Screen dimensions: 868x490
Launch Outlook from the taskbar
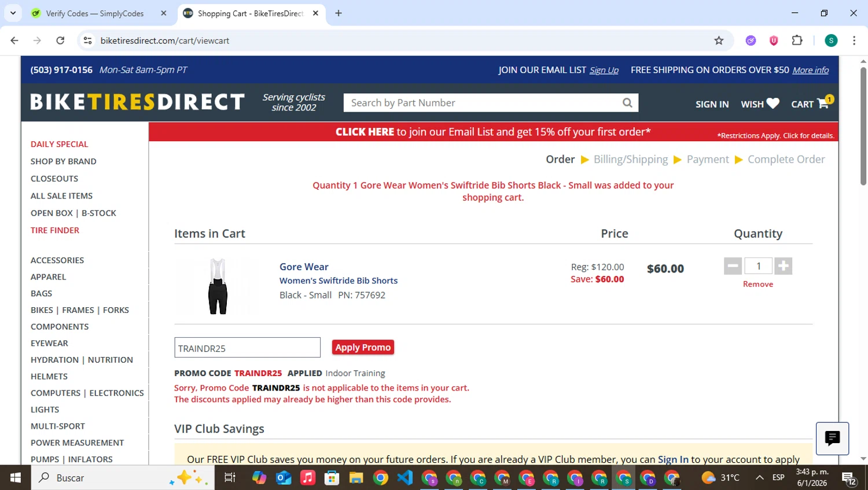(x=284, y=478)
